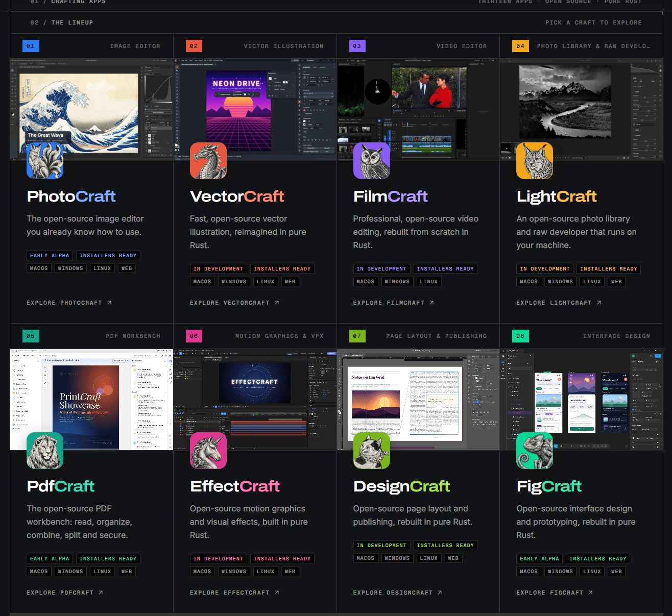Open the Notes on the Grid layout screenshot

(x=418, y=400)
